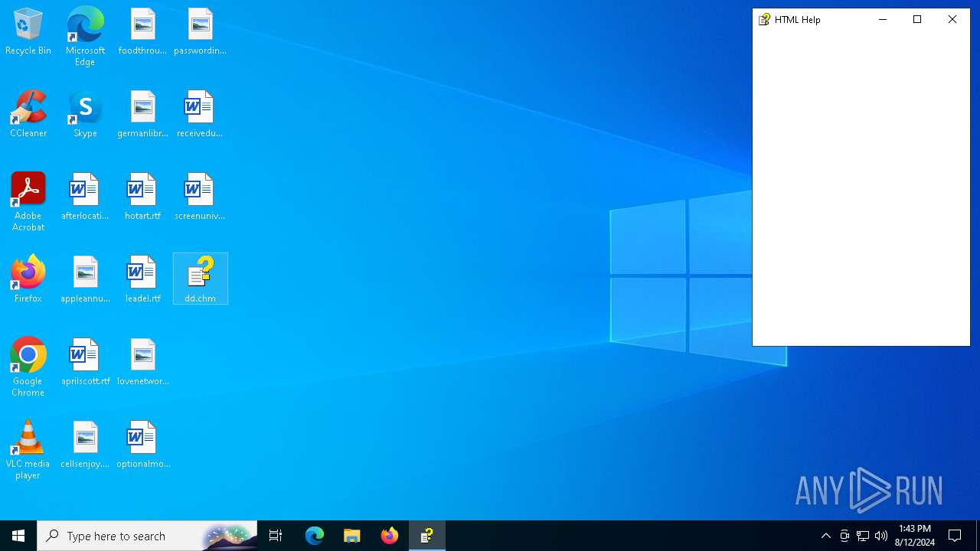Viewport: 980px width, 551px height.
Task: Select the foodthrou... image file
Action: (x=142, y=32)
